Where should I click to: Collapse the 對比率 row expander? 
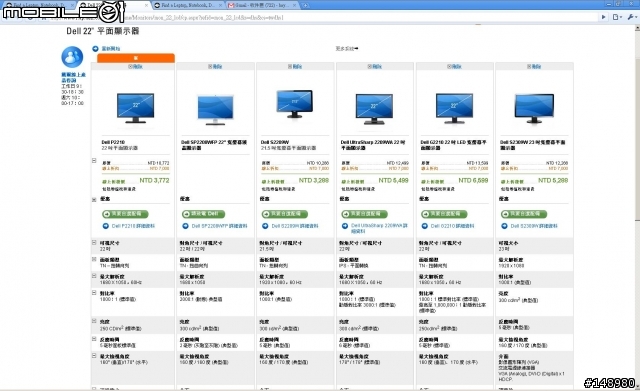[x=94, y=293]
